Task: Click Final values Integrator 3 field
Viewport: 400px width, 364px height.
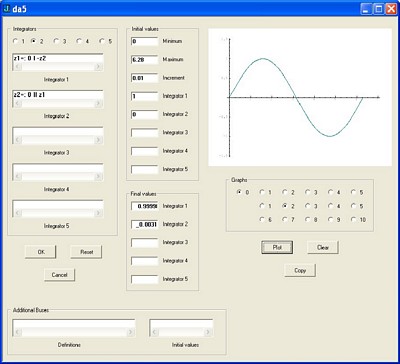Action: point(145,242)
